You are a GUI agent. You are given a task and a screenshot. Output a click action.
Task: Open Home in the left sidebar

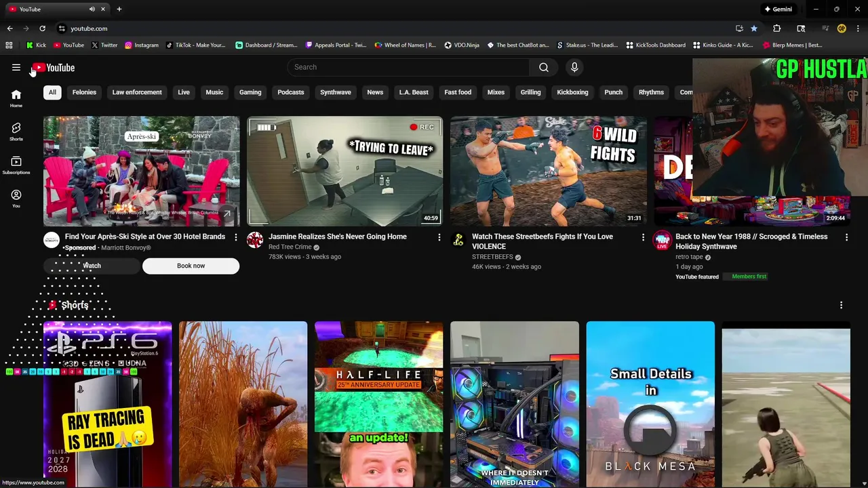pyautogui.click(x=16, y=98)
